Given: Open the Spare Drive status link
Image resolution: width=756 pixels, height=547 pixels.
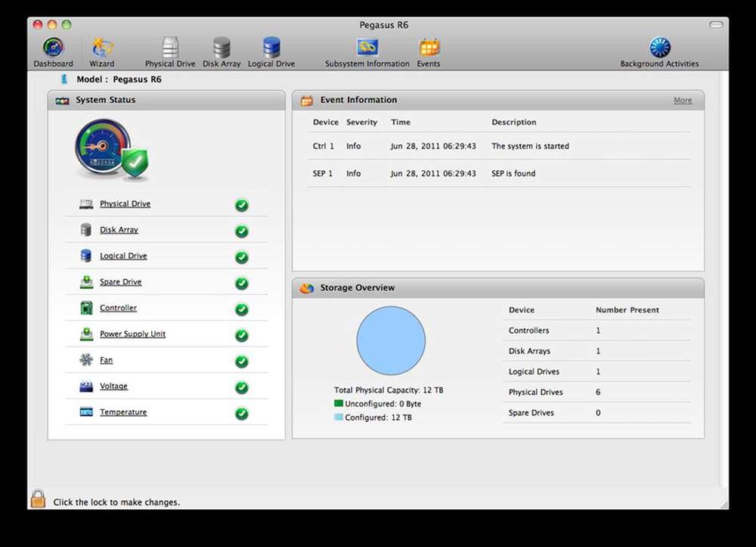Looking at the screenshot, I should (x=120, y=282).
